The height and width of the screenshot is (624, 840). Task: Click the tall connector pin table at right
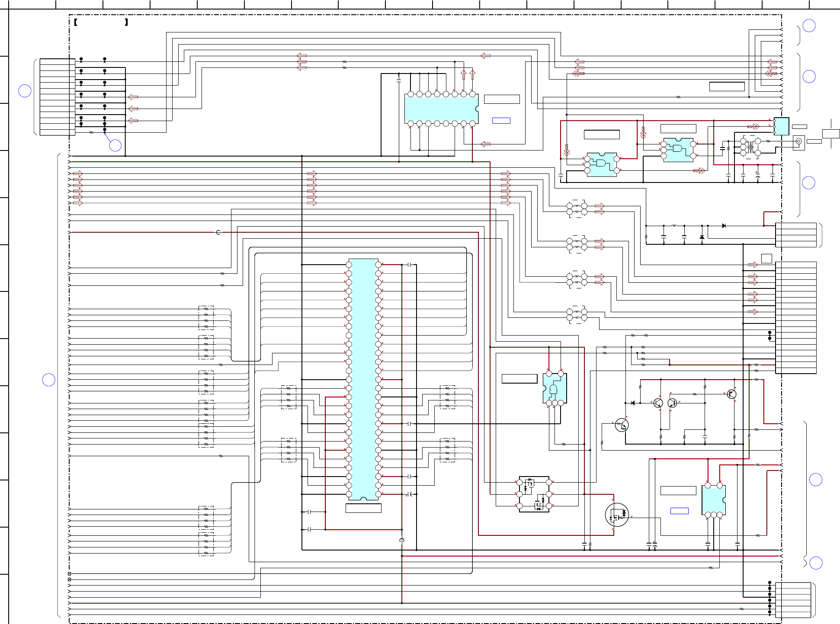tap(795, 317)
